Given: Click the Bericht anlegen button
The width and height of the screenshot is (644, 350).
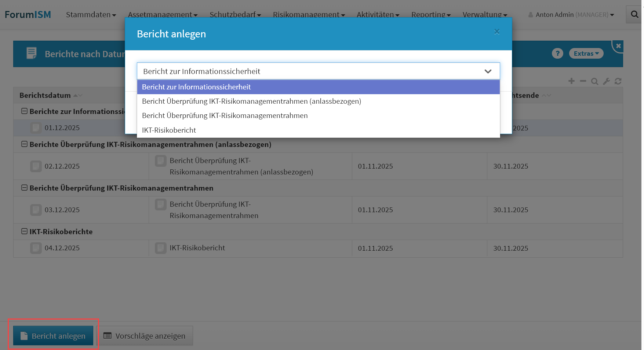Looking at the screenshot, I should [53, 336].
